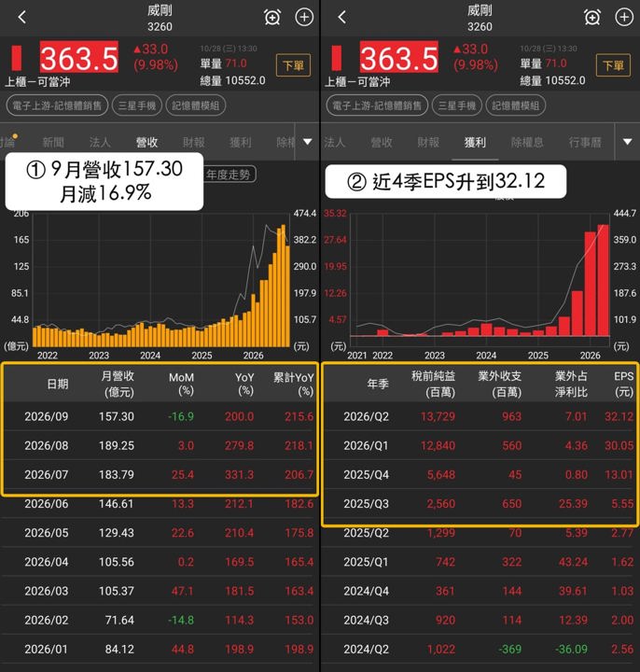Tap the YoY column header
The image size is (640, 672).
coord(244,384)
